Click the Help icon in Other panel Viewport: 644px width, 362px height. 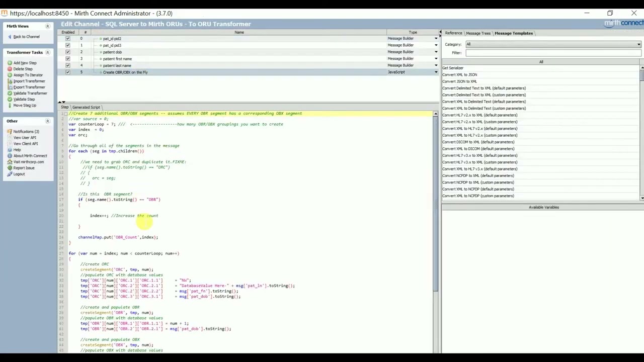10,150
